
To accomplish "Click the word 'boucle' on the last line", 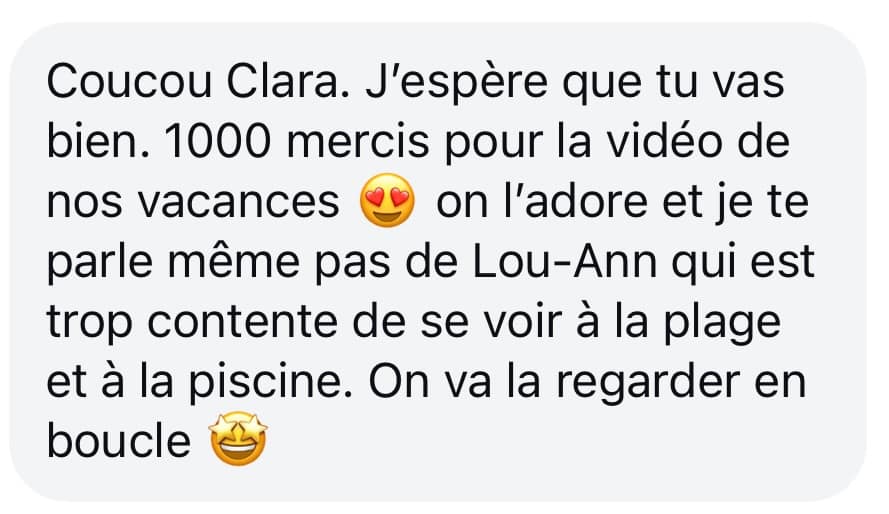I will [x=118, y=442].
